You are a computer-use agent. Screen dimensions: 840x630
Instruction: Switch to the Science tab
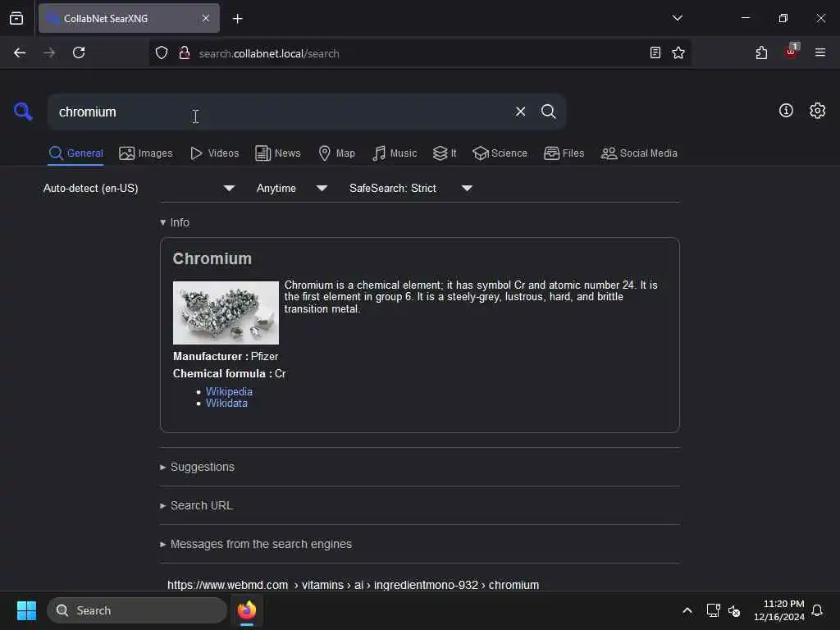click(500, 153)
